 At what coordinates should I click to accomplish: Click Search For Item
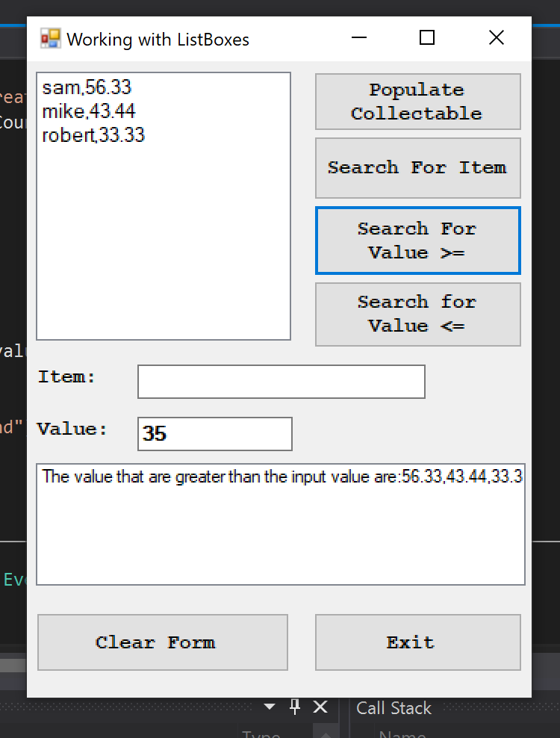pyautogui.click(x=417, y=167)
